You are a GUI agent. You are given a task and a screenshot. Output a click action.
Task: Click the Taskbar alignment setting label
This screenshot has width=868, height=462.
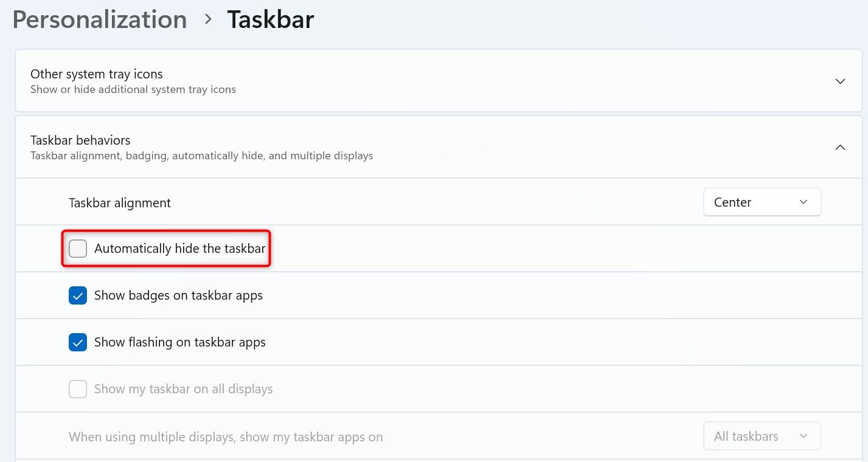[x=120, y=203]
